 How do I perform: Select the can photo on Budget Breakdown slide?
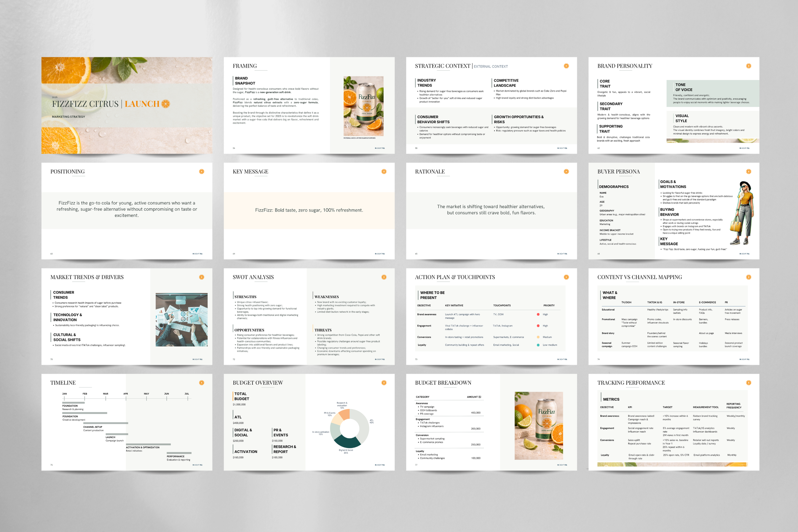point(539,426)
